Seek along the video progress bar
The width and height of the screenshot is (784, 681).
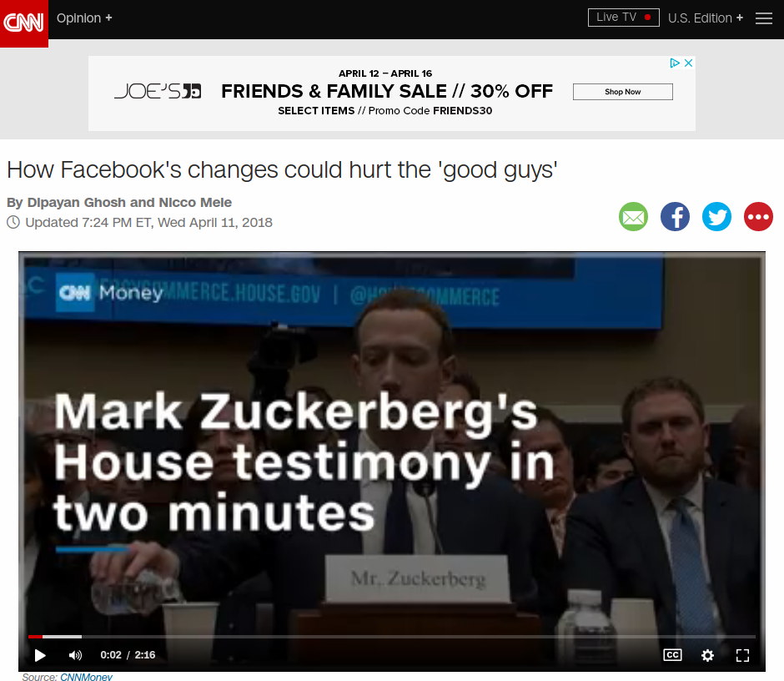pos(391,637)
